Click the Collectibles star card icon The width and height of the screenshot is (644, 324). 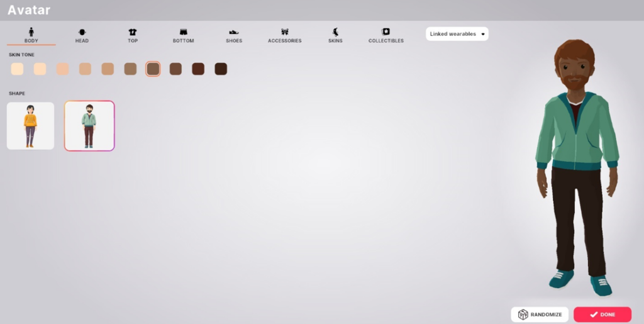pos(386,31)
